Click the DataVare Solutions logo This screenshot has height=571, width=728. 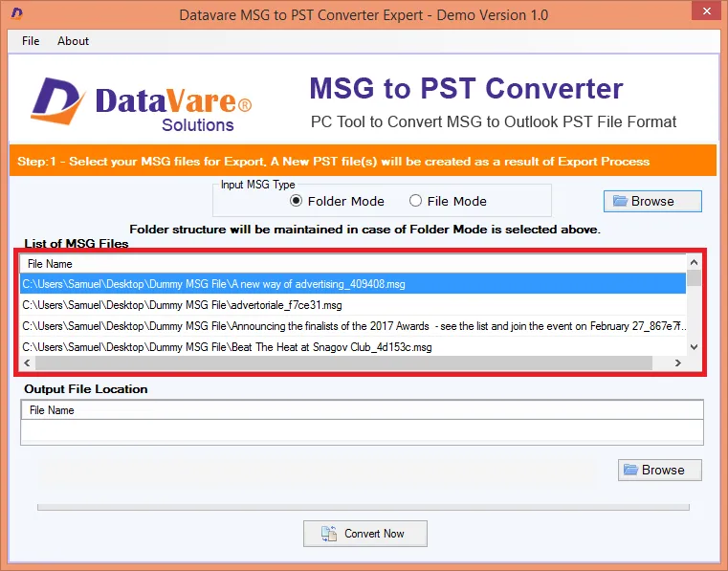coord(142,104)
